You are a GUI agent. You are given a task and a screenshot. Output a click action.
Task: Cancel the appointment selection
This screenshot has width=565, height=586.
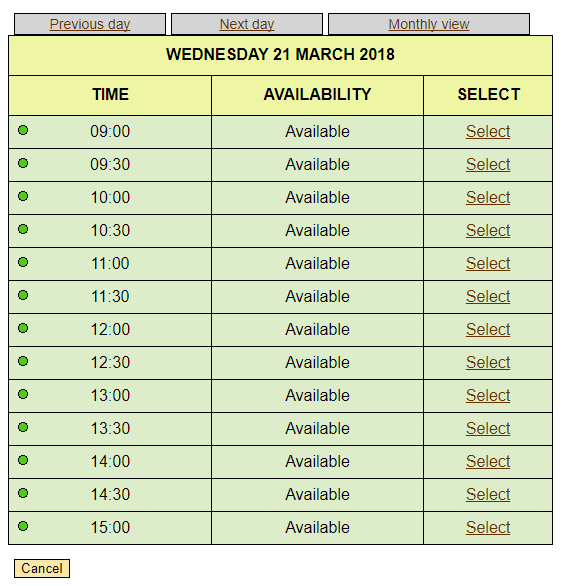click(x=42, y=568)
